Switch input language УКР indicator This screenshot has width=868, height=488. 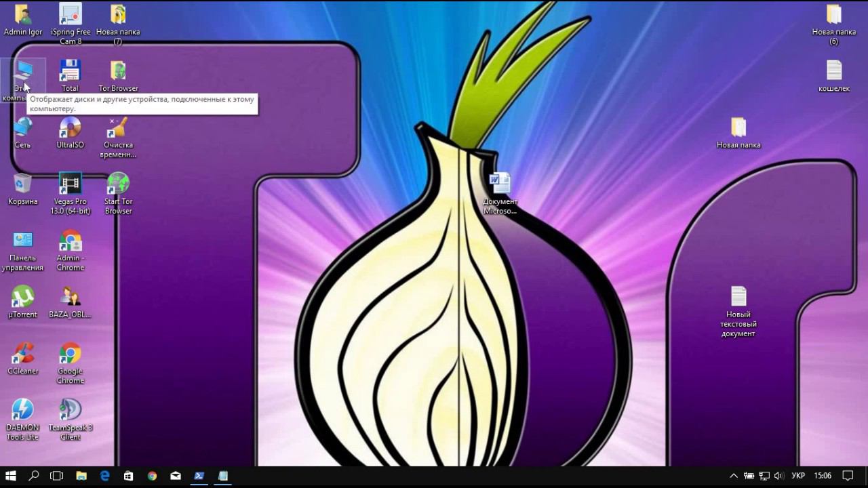[x=798, y=476]
